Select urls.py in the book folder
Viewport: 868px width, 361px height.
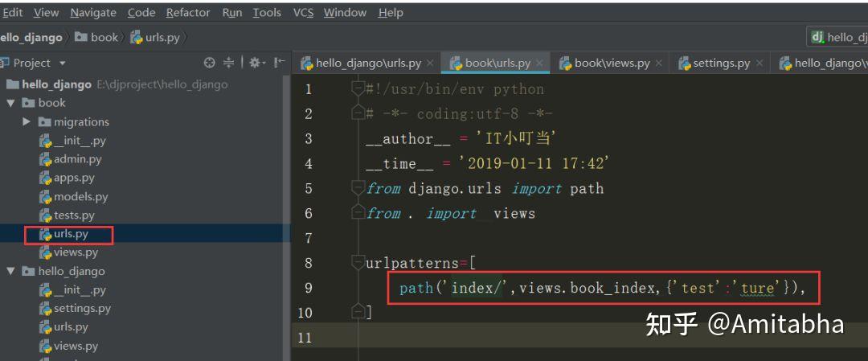point(63,234)
